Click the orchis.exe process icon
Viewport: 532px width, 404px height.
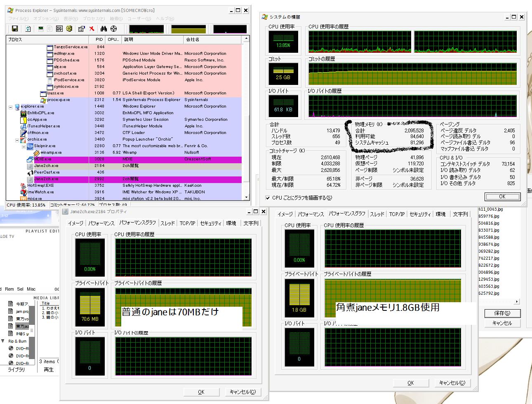click(x=24, y=139)
